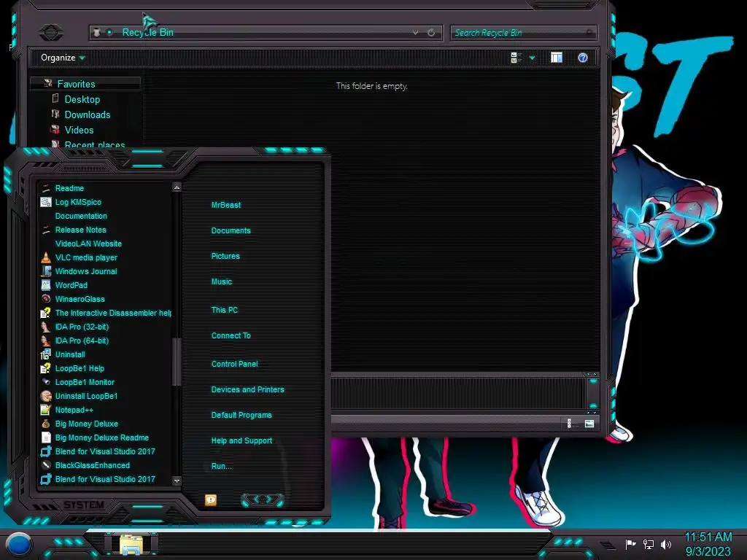The width and height of the screenshot is (747, 560).
Task: Change view using the view icon button
Action: tap(516, 58)
